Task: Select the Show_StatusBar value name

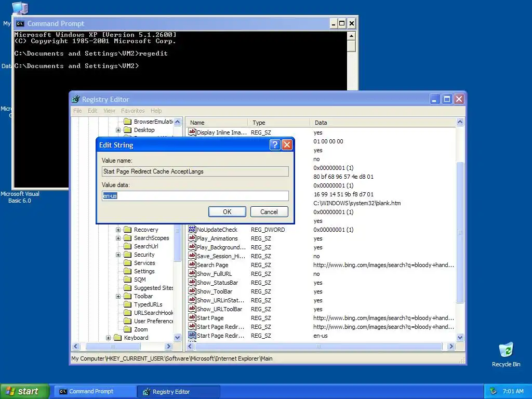Action: pyautogui.click(x=218, y=283)
